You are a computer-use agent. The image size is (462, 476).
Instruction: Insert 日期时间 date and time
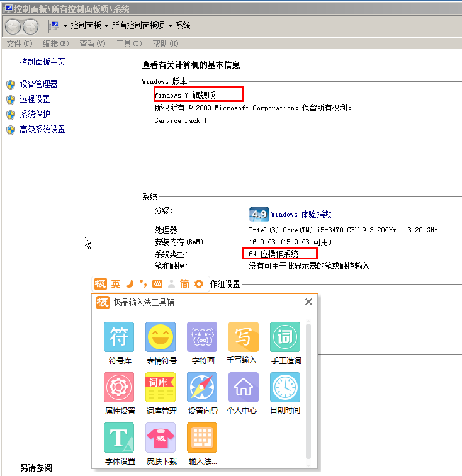[285, 387]
